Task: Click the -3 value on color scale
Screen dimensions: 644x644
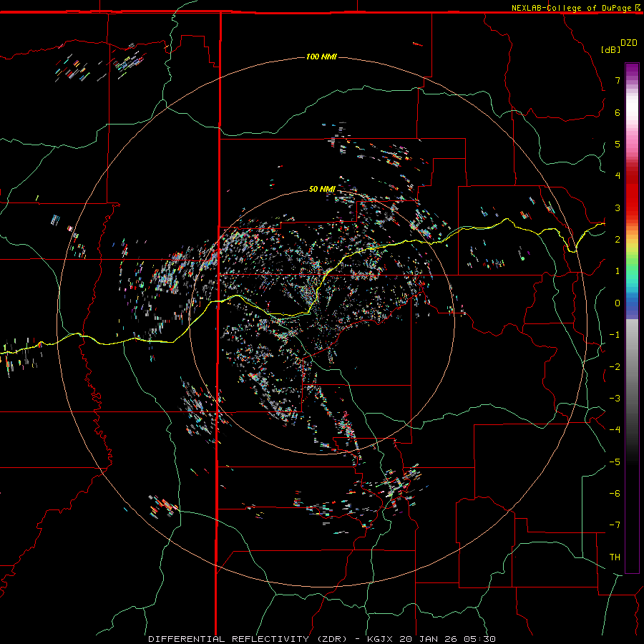Action: click(615, 399)
